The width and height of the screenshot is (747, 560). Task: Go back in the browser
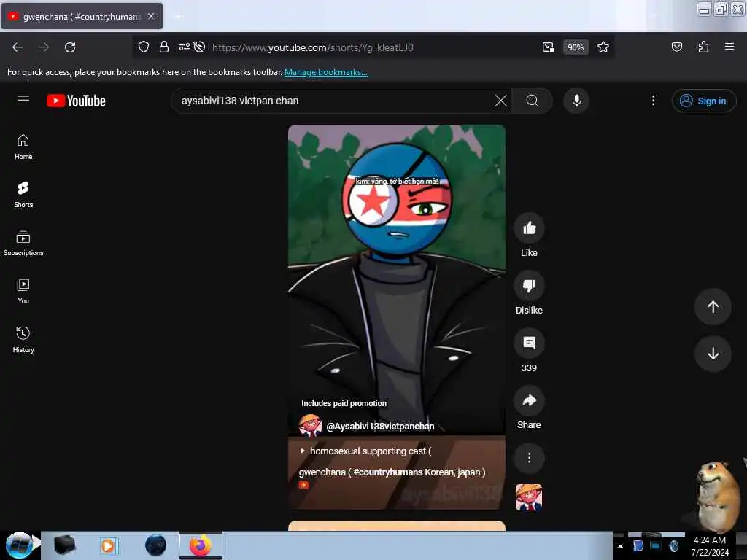[x=18, y=47]
